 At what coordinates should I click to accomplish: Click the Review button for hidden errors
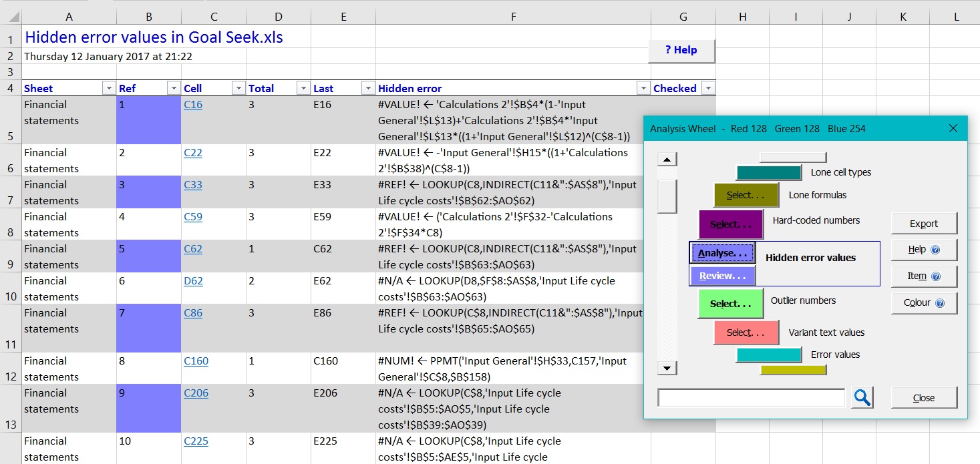click(723, 276)
